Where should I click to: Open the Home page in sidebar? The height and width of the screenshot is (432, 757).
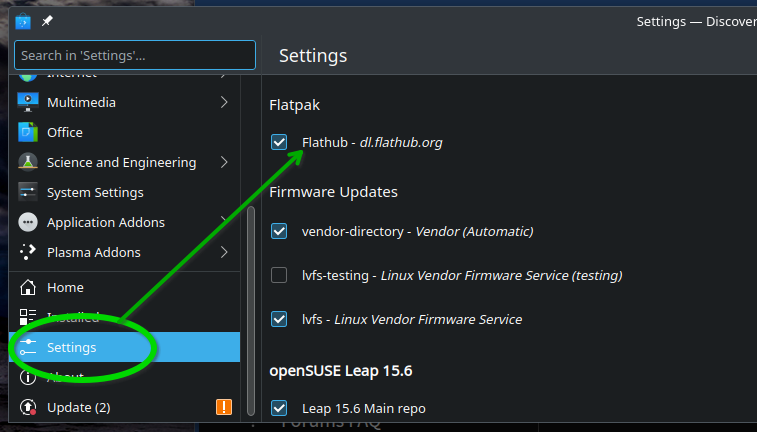(x=65, y=287)
